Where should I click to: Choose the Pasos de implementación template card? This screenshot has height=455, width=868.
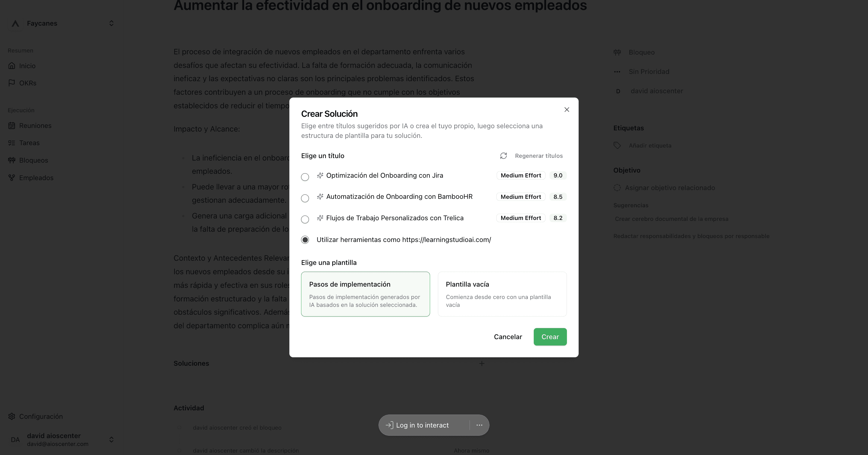pyautogui.click(x=365, y=294)
